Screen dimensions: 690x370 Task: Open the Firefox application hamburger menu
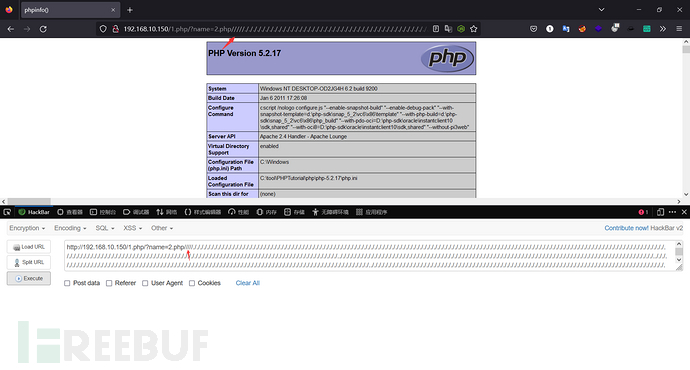click(679, 29)
